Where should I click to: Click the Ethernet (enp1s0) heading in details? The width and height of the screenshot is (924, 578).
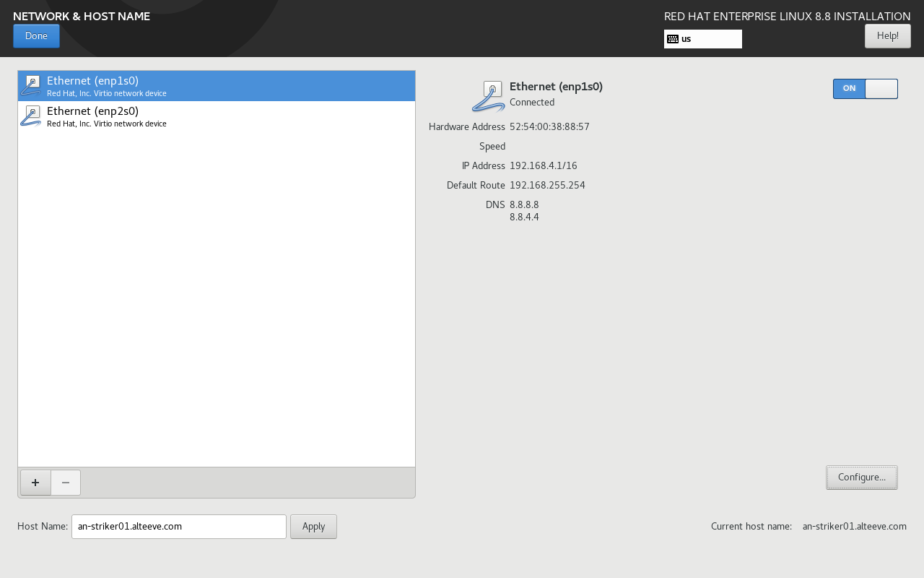coord(556,87)
